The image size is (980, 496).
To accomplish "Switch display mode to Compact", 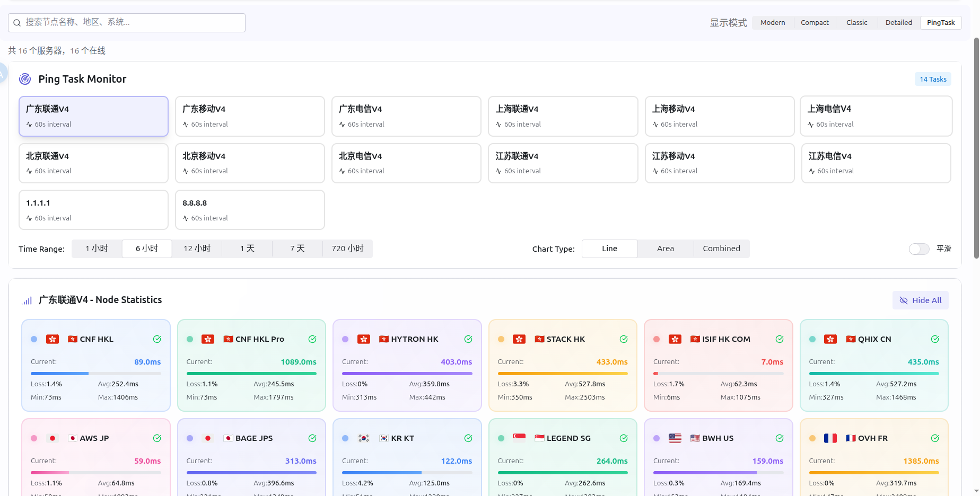I will pos(815,23).
